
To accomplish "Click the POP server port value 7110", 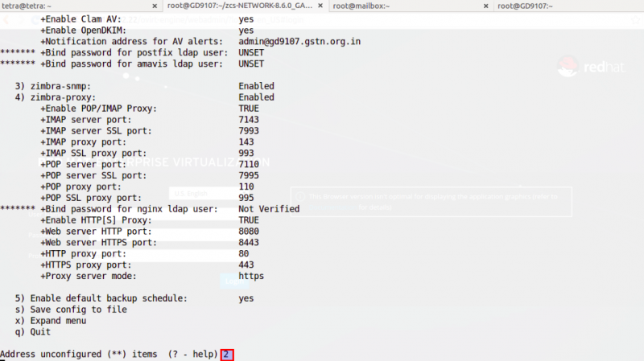I will point(249,164).
